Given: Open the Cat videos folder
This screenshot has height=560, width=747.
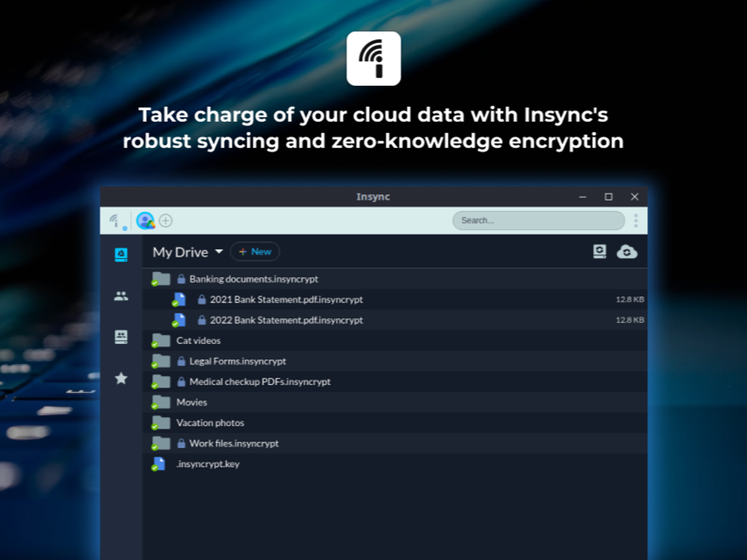Looking at the screenshot, I should coord(198,341).
